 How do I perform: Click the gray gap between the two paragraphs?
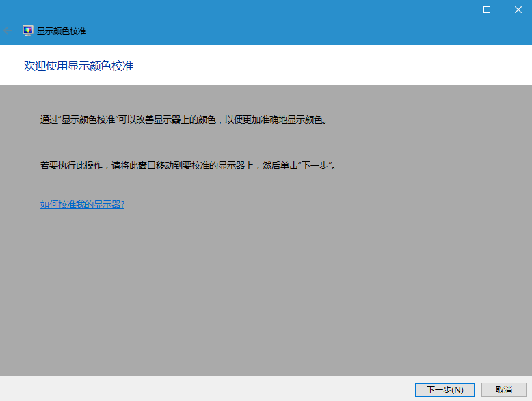click(x=205, y=142)
